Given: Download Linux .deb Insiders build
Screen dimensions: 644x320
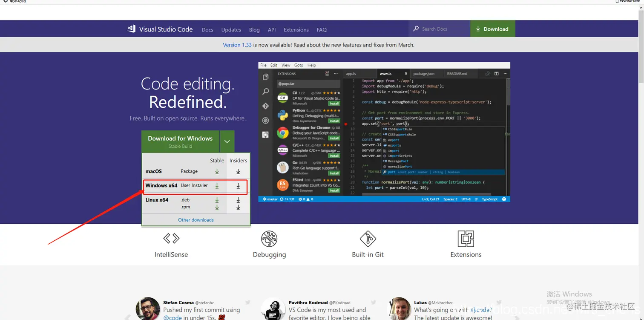Looking at the screenshot, I should 238,200.
